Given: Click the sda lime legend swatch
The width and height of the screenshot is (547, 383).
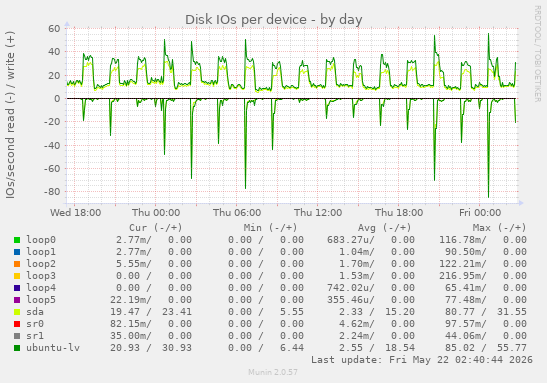Looking at the screenshot, I should click(x=17, y=312).
